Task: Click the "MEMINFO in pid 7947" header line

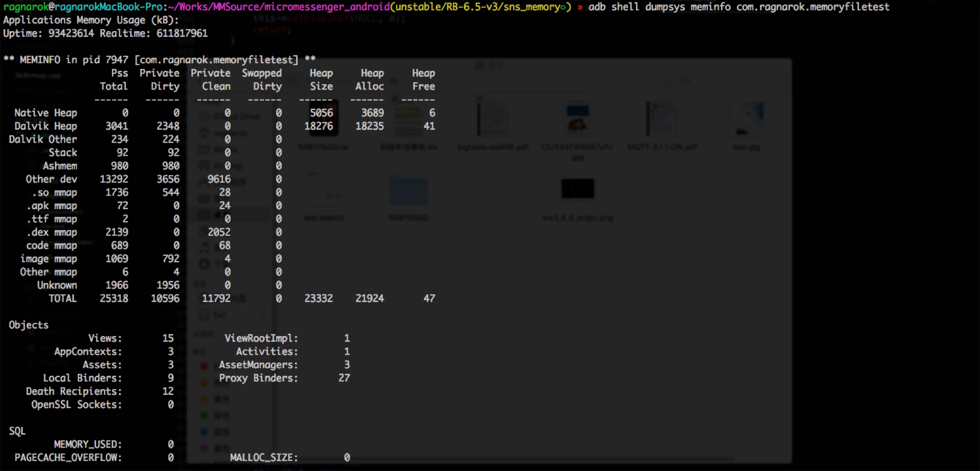Action: 159,60
